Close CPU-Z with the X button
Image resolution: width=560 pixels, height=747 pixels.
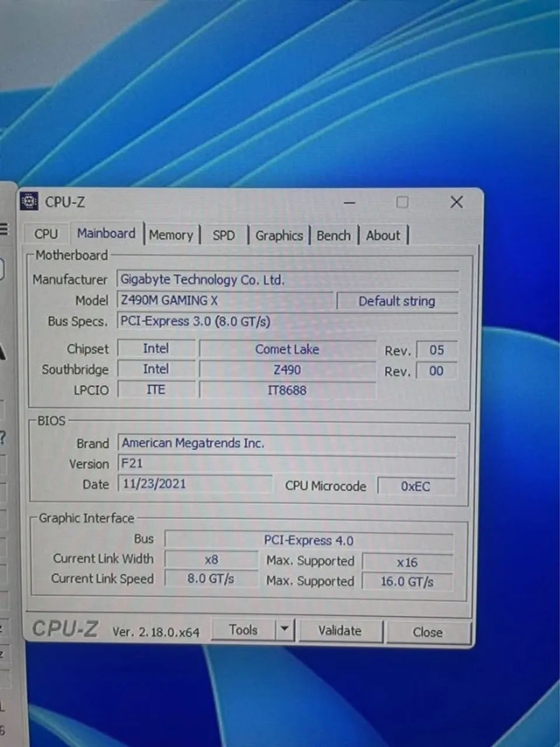point(457,202)
